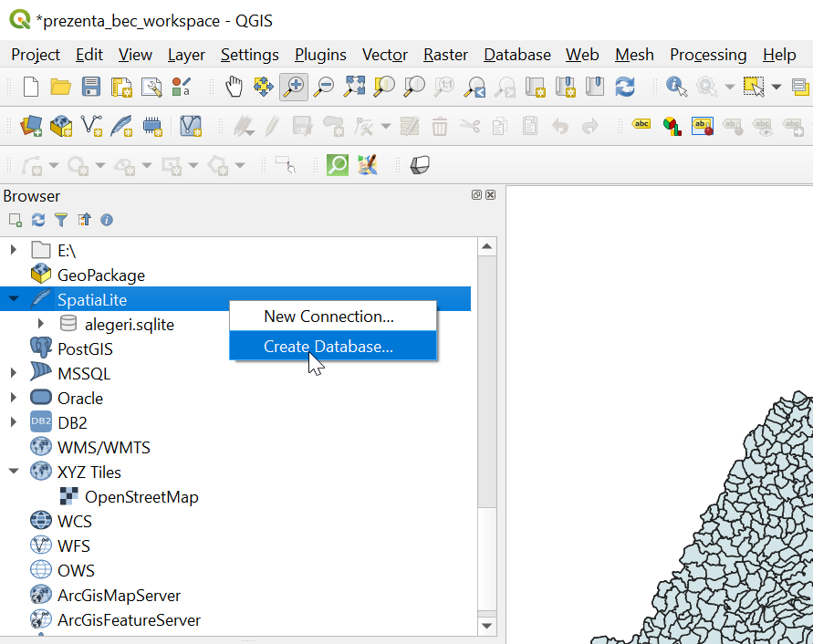The image size is (813, 644).
Task: Open Data Source Manager icon
Action: [31, 126]
